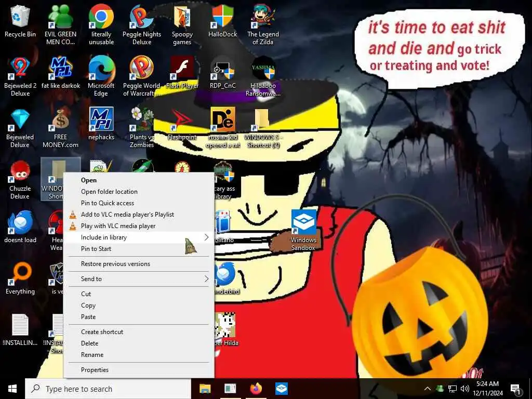Select !INSTALLIN... text file icon
The image size is (532, 399).
[x=20, y=330]
